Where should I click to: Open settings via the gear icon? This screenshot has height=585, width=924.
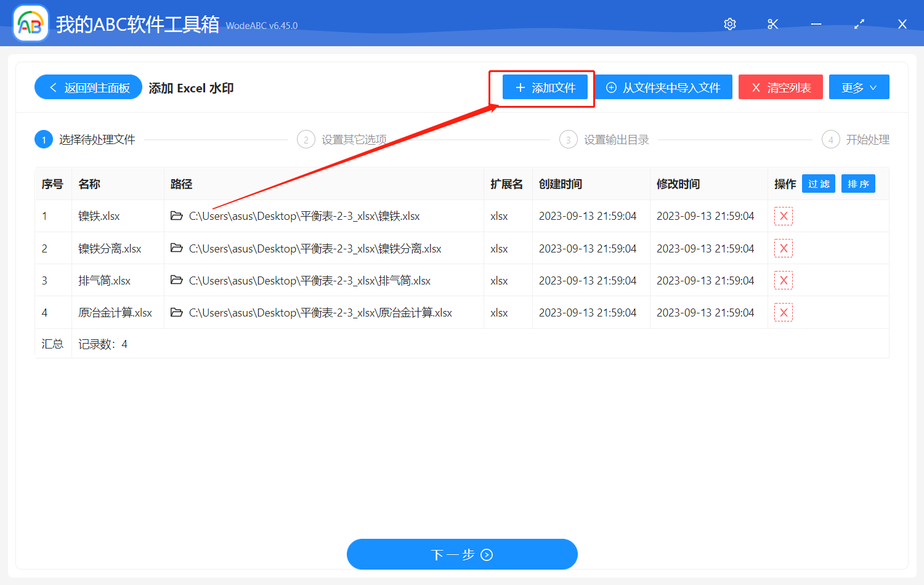coord(729,24)
